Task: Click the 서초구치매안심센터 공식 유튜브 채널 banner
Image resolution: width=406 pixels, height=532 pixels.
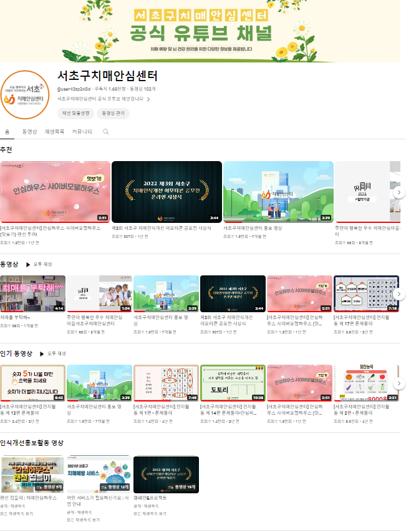Action: pos(200,31)
